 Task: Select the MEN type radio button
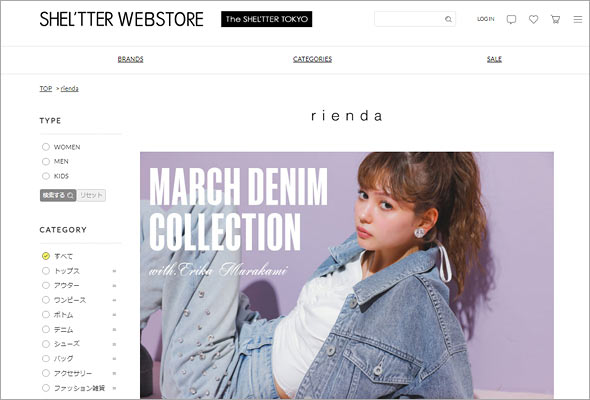[x=46, y=161]
